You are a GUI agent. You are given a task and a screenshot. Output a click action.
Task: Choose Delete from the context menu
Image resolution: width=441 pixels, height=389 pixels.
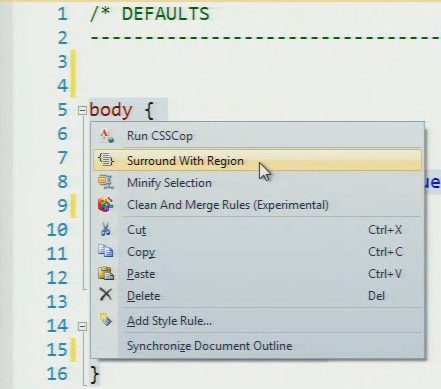[x=257, y=296]
